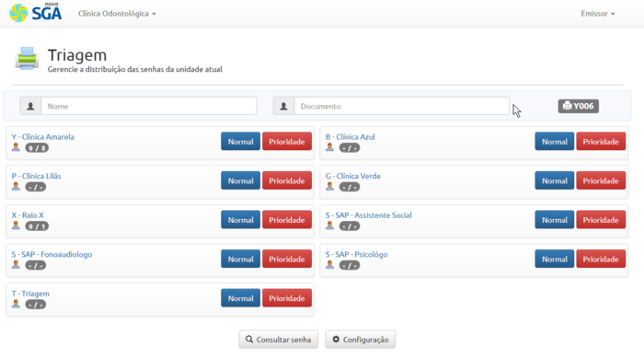This screenshot has height=359, width=644.
Task: Click the person icon under T - Triagem
Action: pos(16,304)
